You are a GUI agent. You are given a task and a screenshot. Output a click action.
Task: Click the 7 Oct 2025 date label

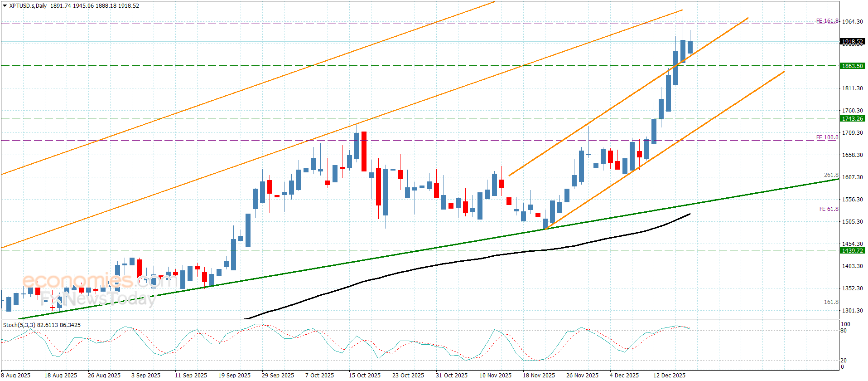319,376
